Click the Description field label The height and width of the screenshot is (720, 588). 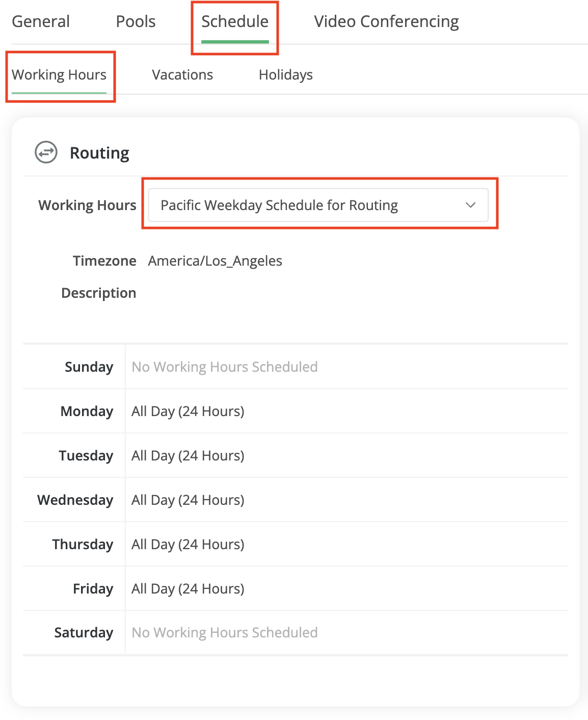click(99, 293)
